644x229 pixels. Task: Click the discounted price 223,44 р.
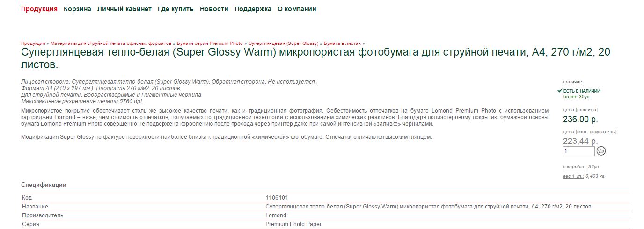click(580, 141)
